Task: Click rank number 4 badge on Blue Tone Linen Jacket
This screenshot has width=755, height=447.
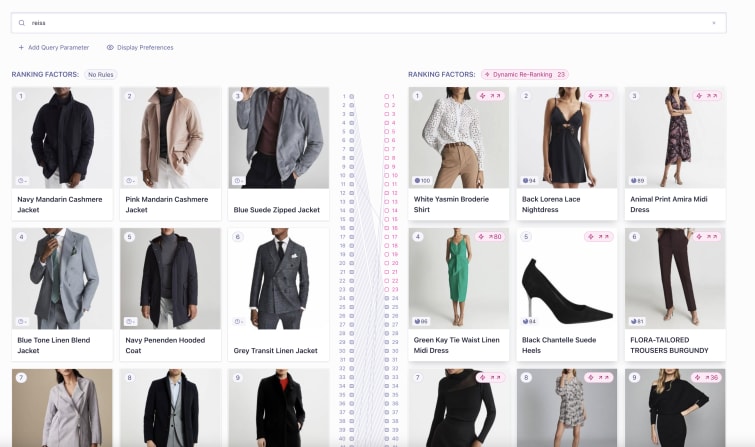Action: pyautogui.click(x=21, y=237)
